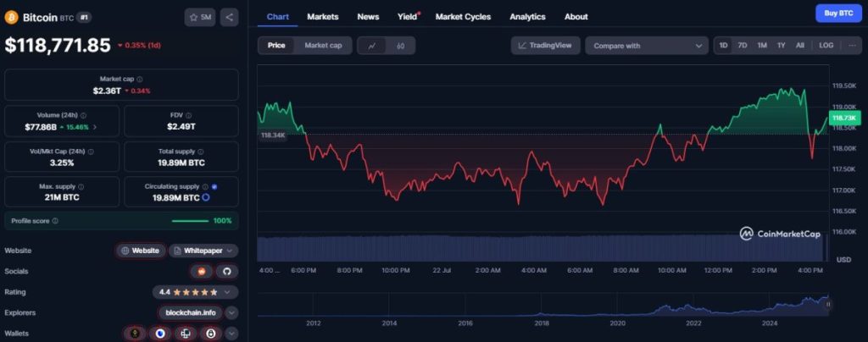Set chart range to 7D
This screenshot has width=868, height=342.
pyautogui.click(x=743, y=46)
